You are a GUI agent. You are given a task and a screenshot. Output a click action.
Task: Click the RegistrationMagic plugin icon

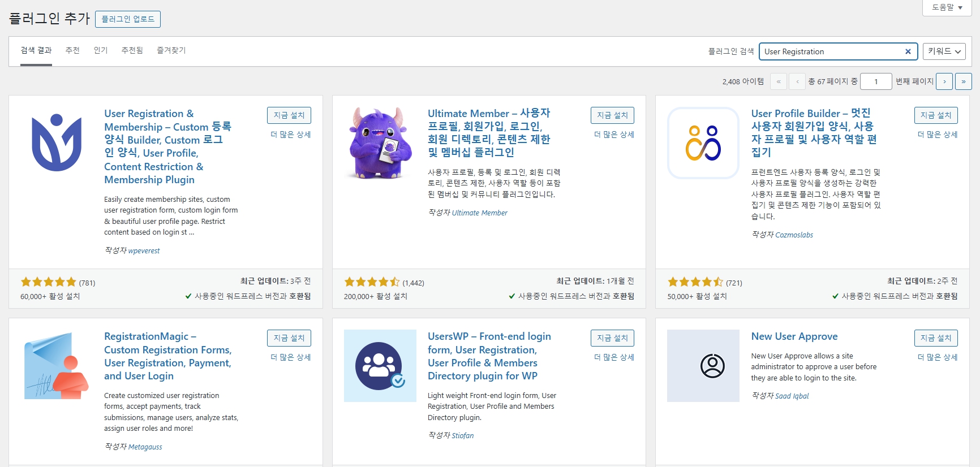tap(57, 366)
